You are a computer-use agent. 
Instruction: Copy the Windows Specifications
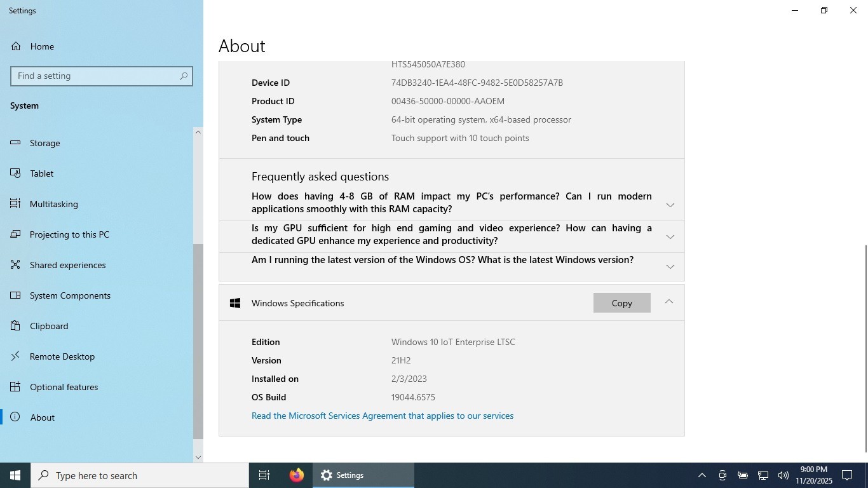click(x=621, y=303)
